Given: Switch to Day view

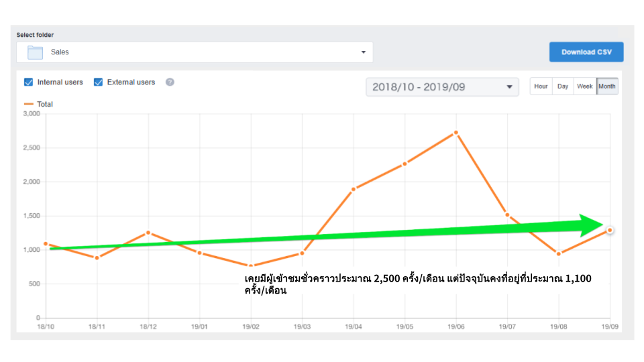Looking at the screenshot, I should tap(563, 86).
